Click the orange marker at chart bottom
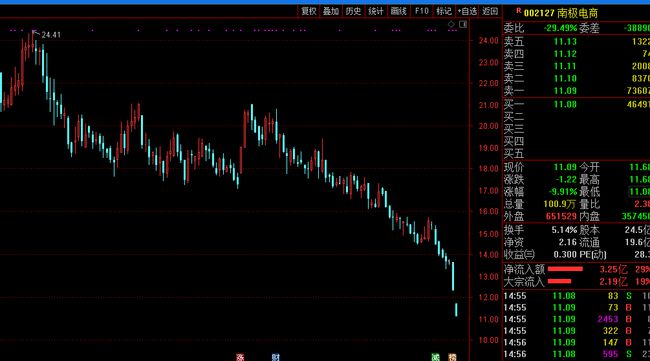This screenshot has height=361, width=650. [x=452, y=357]
